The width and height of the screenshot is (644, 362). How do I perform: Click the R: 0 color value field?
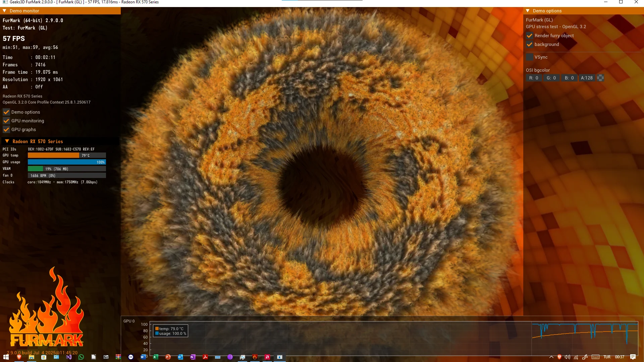pos(534,78)
